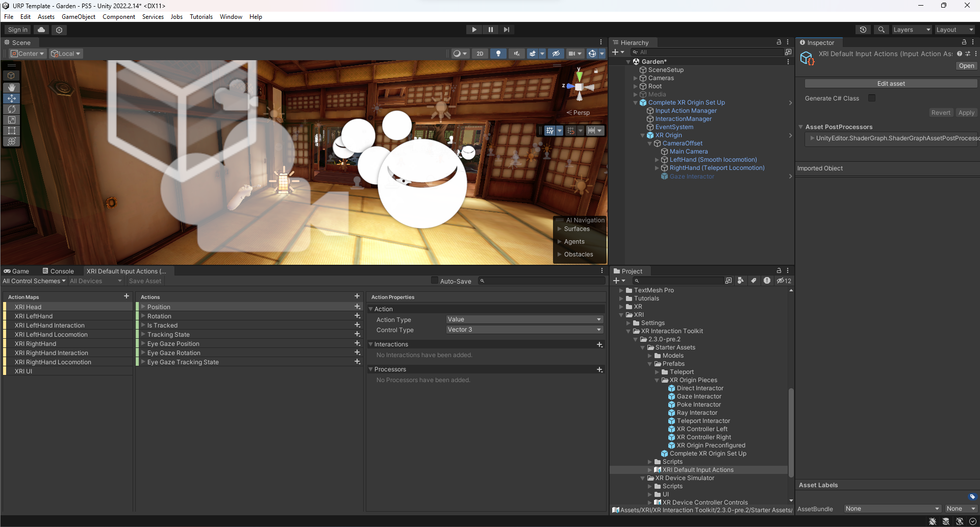Click the global search magnifier icon
Image resolution: width=980 pixels, height=527 pixels.
click(x=881, y=30)
